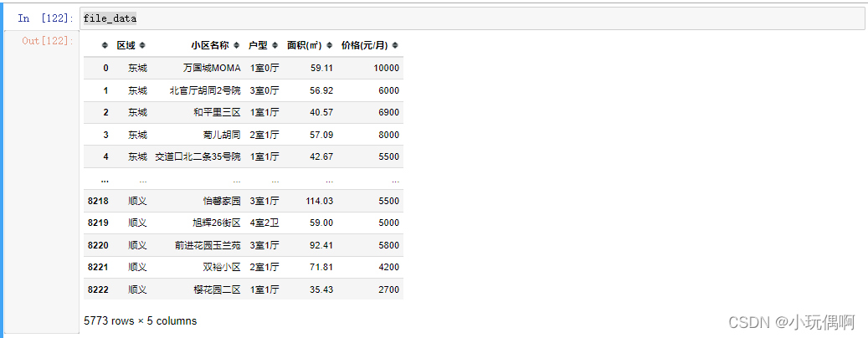The height and width of the screenshot is (338, 868).
Task: Select cell 双裕小区
Action: (222, 267)
